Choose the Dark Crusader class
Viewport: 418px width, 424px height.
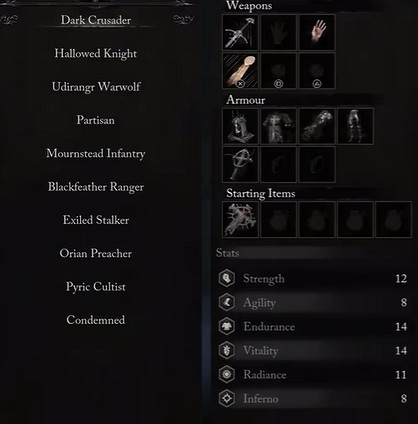point(96,20)
